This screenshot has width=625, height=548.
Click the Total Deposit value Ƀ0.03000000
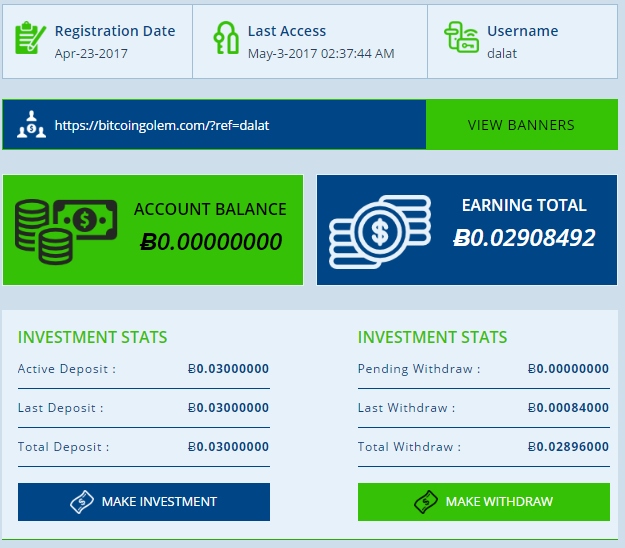tap(228, 447)
